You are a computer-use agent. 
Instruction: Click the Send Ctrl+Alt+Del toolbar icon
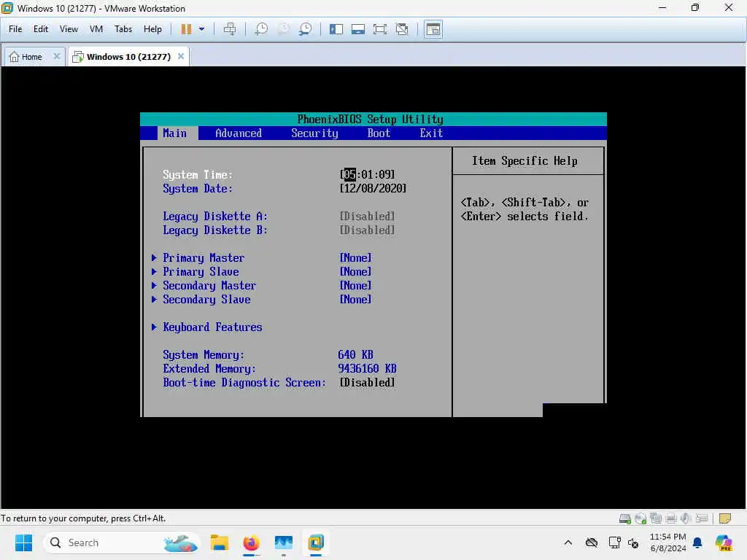click(230, 29)
